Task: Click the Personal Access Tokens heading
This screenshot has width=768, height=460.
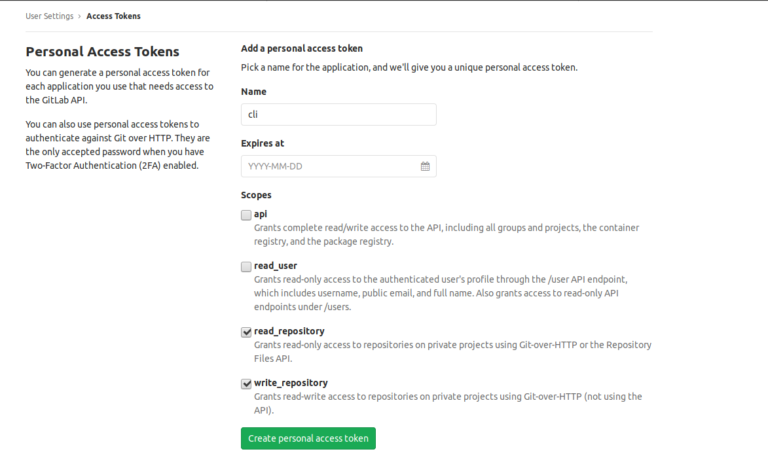Action: 102,52
